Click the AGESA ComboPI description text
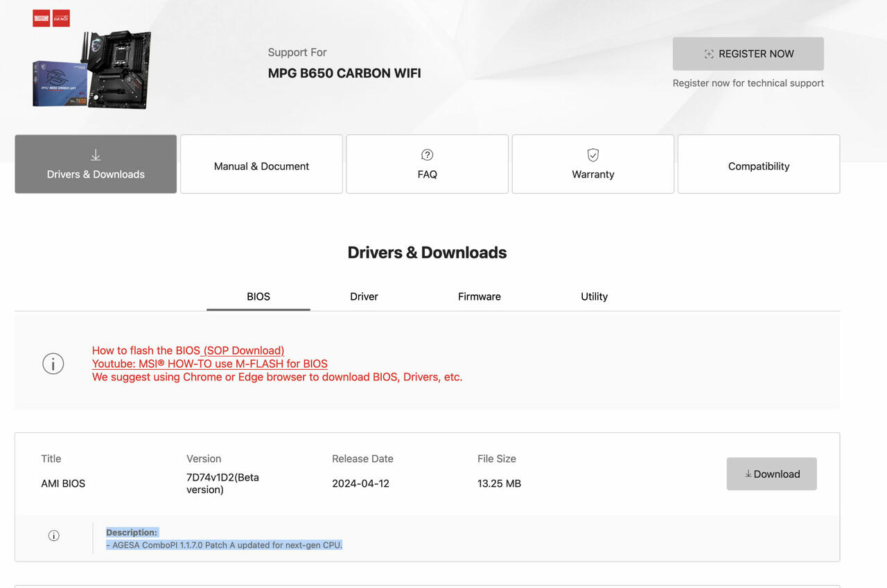This screenshot has width=887, height=588. click(225, 545)
